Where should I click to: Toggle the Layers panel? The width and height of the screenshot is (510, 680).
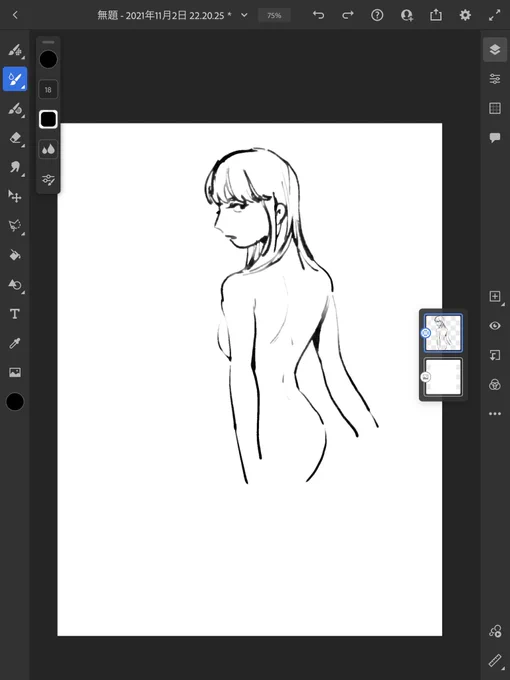(495, 49)
